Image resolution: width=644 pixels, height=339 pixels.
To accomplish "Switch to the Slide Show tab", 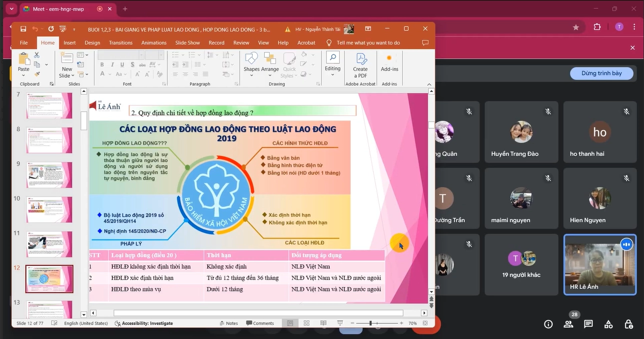I will 187,43.
